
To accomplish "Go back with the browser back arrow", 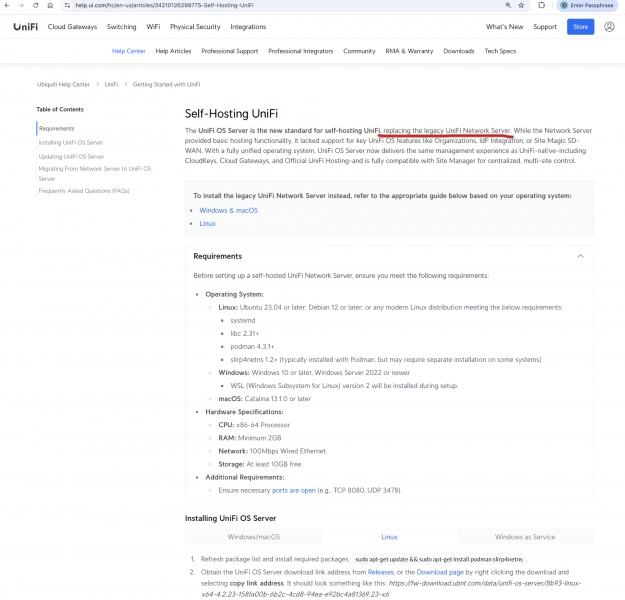I will tap(7, 5).
